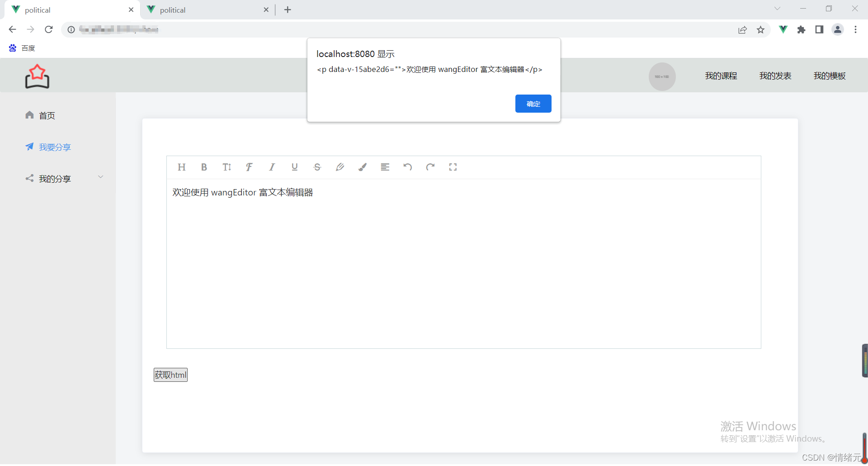The height and width of the screenshot is (466, 868).
Task: Select the Heading tool in editor toolbar
Action: point(182,167)
